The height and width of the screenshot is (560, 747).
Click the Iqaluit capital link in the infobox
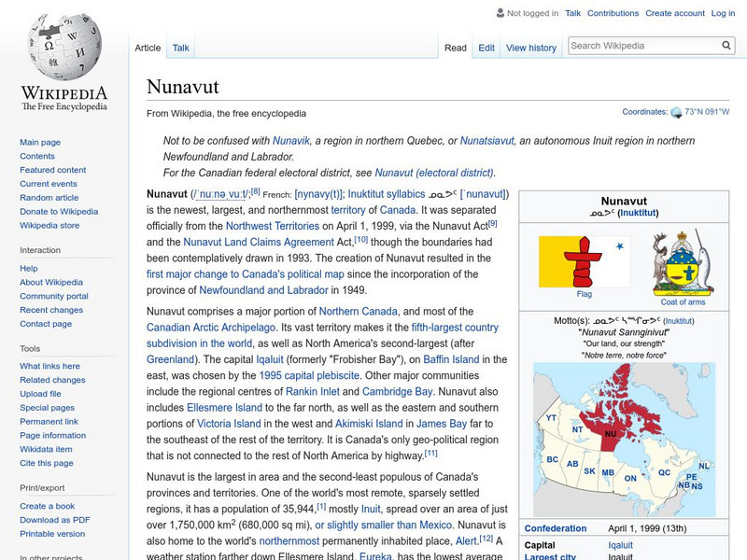point(620,545)
